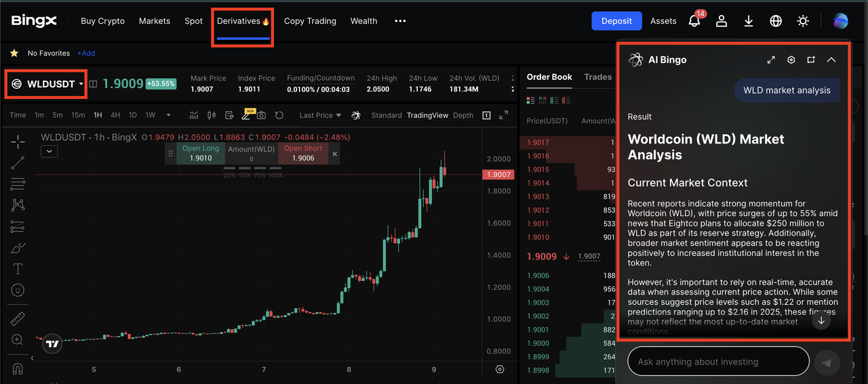Image resolution: width=868 pixels, height=384 pixels.
Task: Activate the zoom in tool
Action: pyautogui.click(x=18, y=339)
